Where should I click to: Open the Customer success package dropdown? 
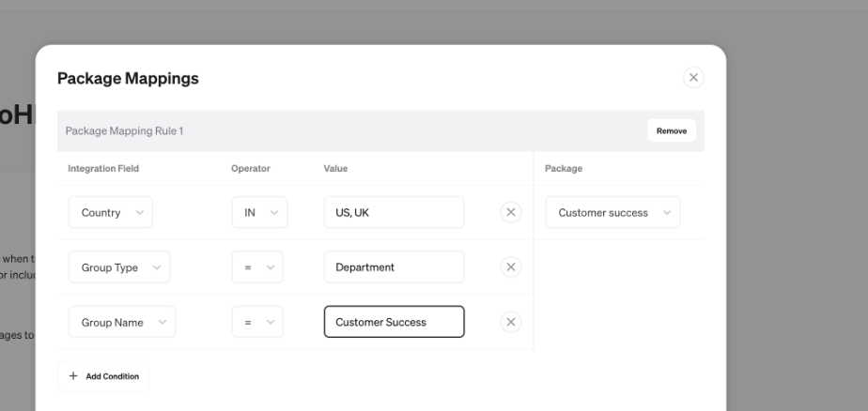[612, 212]
